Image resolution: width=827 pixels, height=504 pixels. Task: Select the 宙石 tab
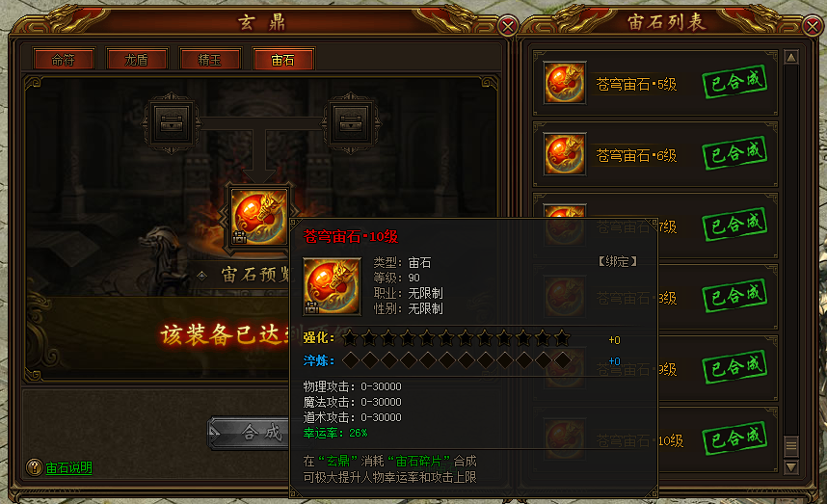[283, 60]
